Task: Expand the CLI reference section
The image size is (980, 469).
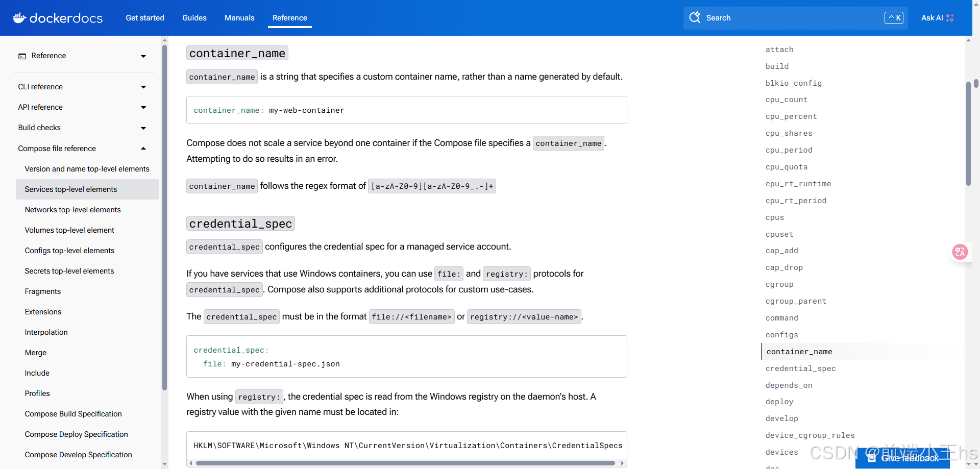Action: coord(143,87)
